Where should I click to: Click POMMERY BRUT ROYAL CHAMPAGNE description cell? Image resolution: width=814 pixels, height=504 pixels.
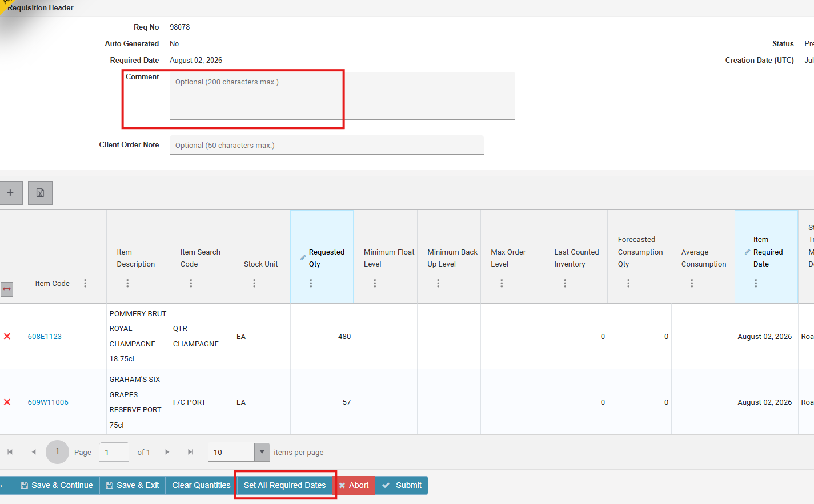138,336
